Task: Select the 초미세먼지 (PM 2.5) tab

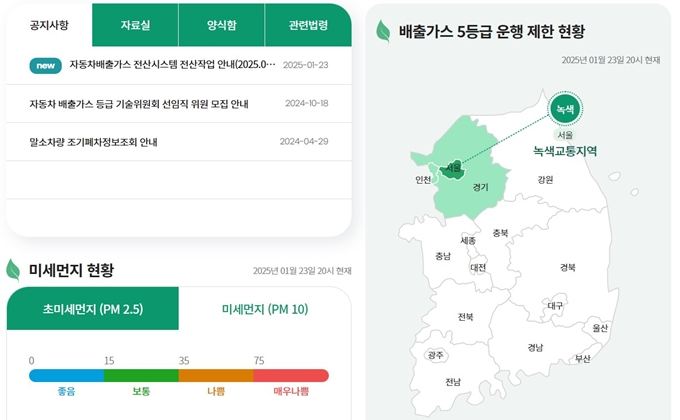Action: click(93, 309)
